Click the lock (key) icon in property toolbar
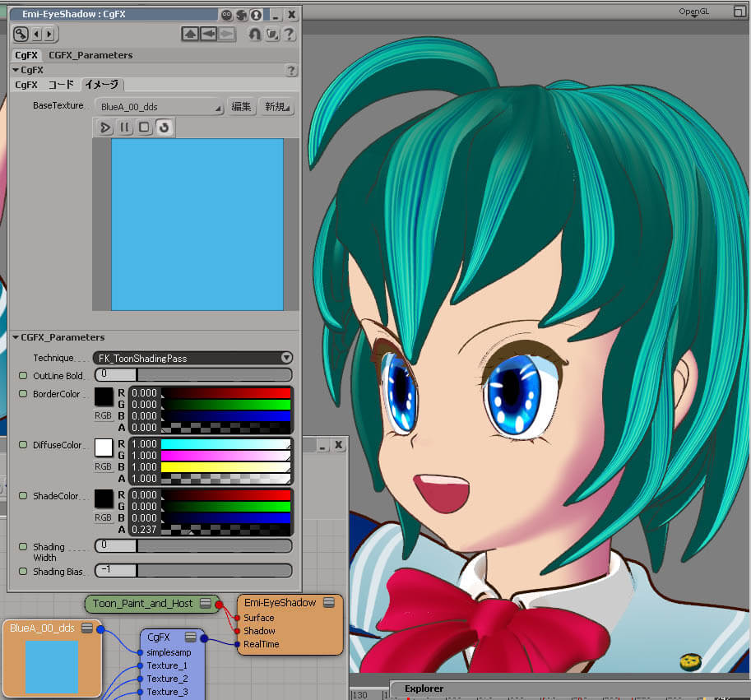This screenshot has height=700, width=751. (x=21, y=34)
